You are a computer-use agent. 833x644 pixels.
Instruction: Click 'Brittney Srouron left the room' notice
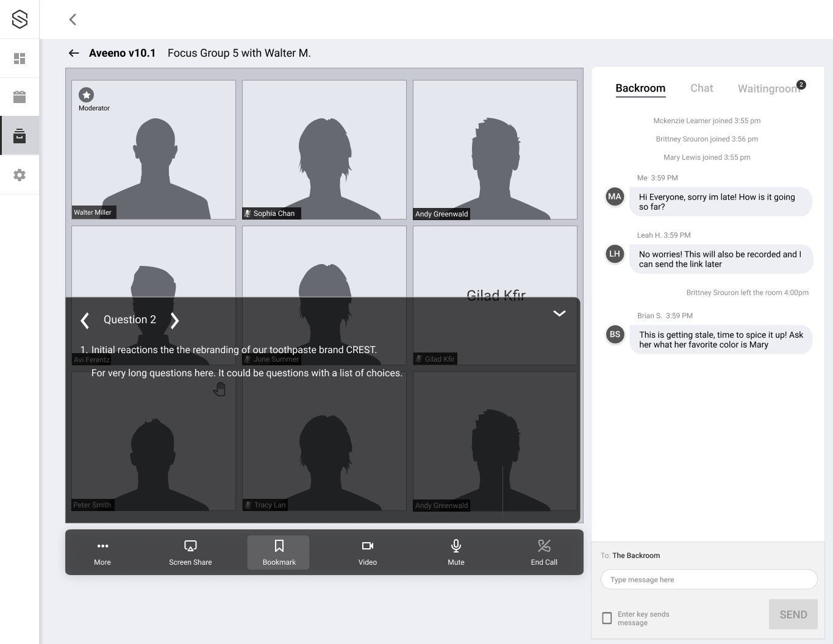[747, 293]
